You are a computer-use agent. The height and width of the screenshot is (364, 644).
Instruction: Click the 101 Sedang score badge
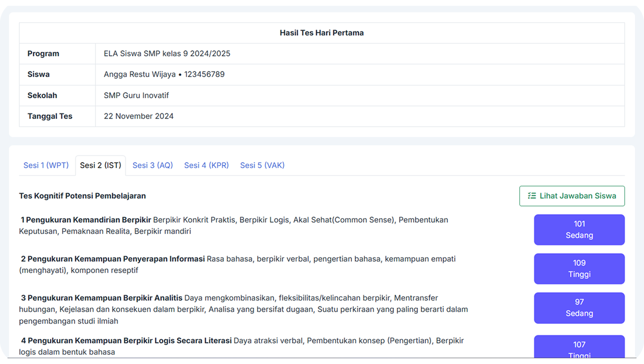[x=579, y=230]
